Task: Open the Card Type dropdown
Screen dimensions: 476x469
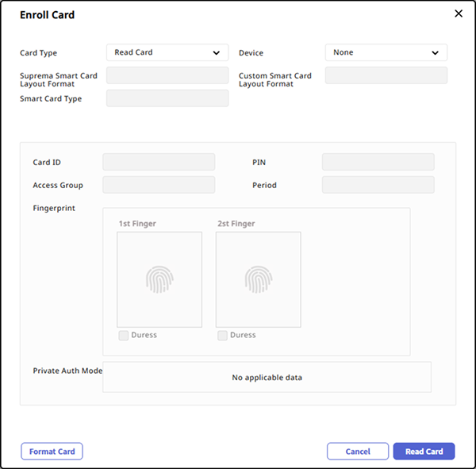Action: pos(167,52)
